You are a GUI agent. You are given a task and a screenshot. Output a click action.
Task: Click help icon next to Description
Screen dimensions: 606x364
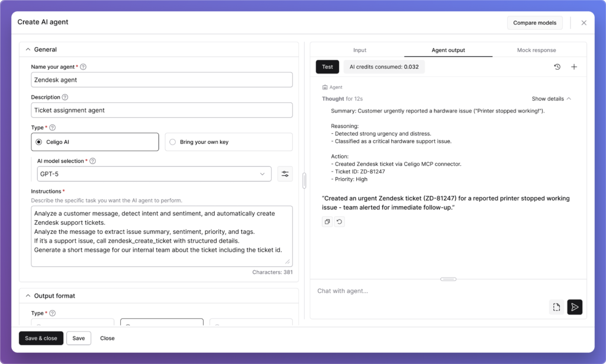click(x=65, y=97)
